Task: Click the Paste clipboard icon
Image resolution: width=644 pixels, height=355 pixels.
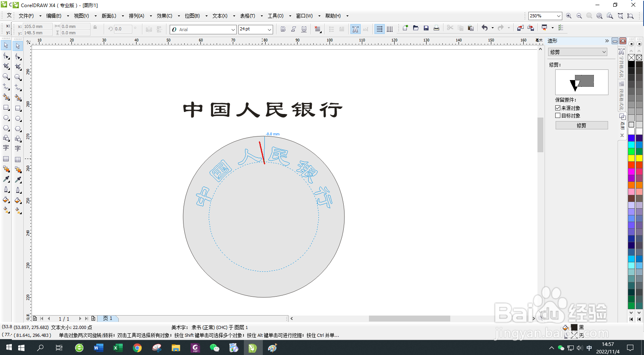Action: pyautogui.click(x=470, y=28)
